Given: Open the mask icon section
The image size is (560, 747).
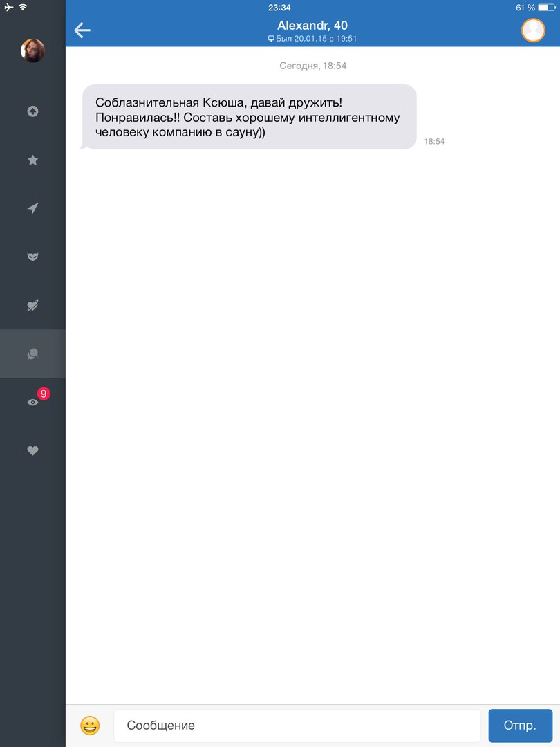Looking at the screenshot, I should [x=32, y=257].
